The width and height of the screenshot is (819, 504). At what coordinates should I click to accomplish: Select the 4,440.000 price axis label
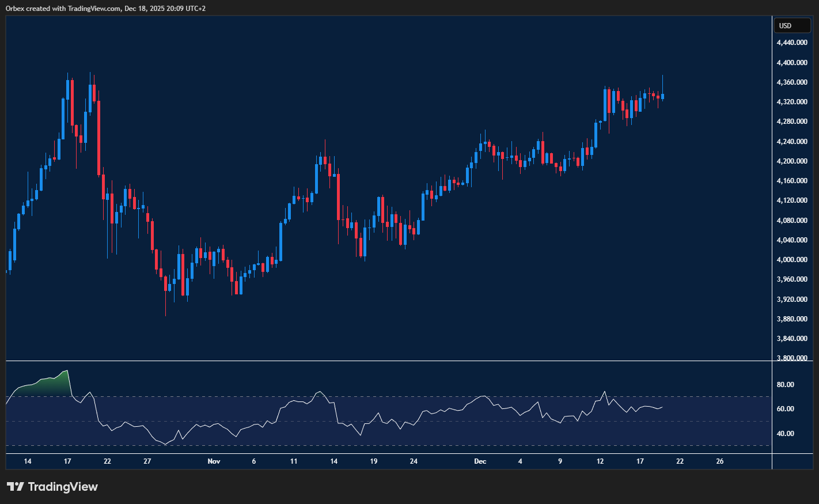click(x=792, y=43)
